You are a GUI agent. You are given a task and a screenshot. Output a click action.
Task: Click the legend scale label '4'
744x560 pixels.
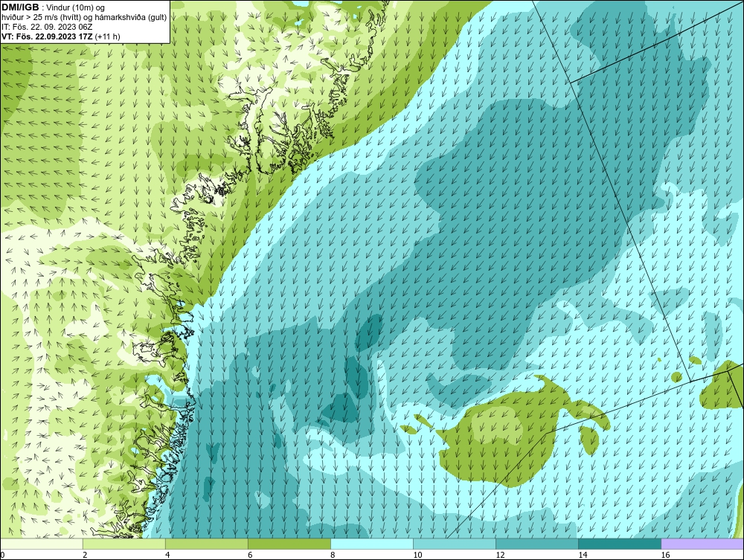pyautogui.click(x=167, y=555)
